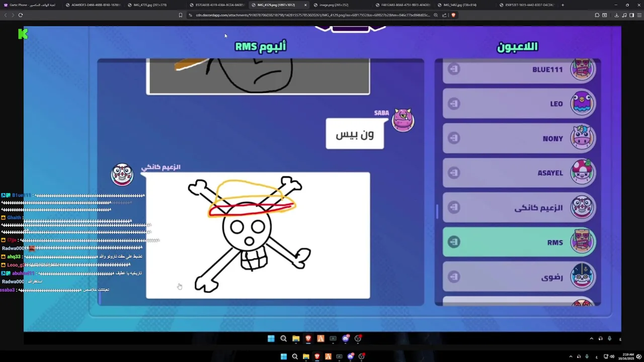Screen dimensions: 644x362
Task: Switch to the image.png (285×352) tab
Action: click(x=340, y=5)
